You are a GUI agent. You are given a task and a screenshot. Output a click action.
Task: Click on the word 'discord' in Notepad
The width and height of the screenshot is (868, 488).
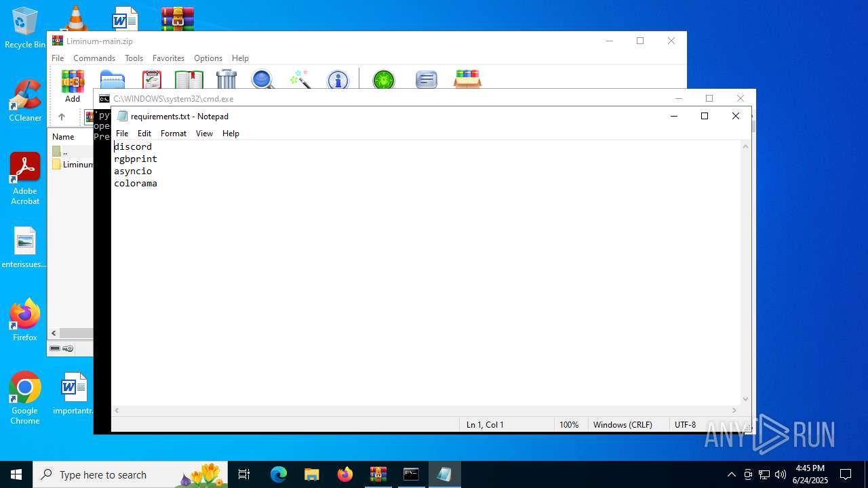133,146
